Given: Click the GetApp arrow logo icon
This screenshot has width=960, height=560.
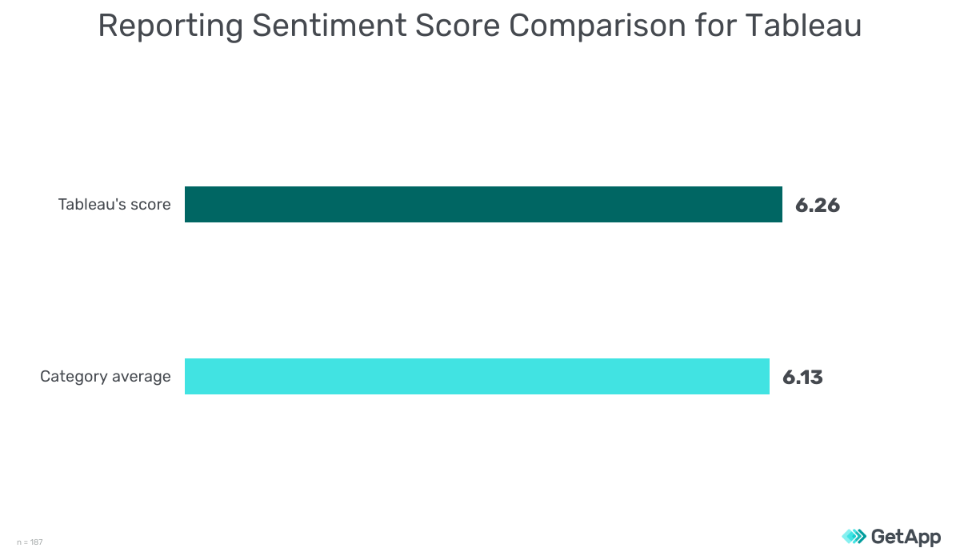Looking at the screenshot, I should click(854, 536).
